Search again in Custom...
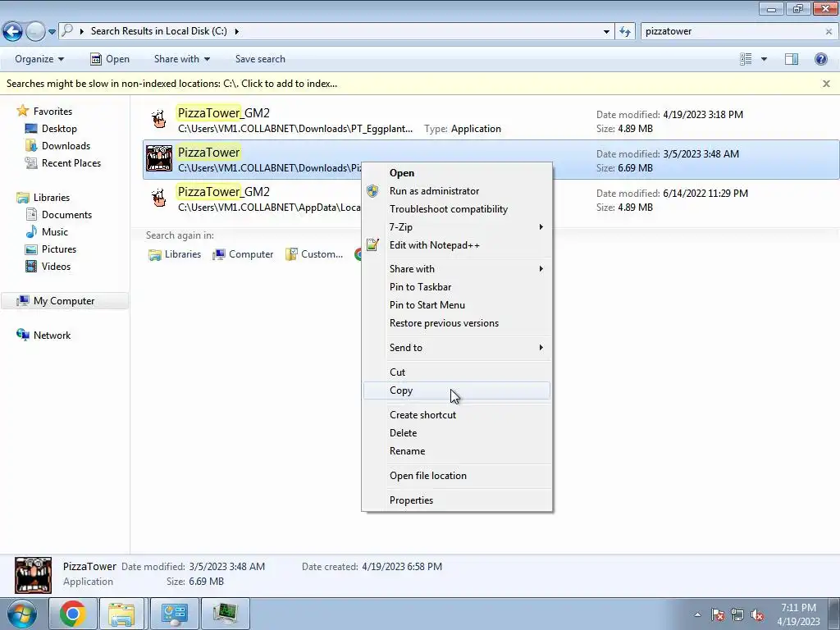840x630 pixels. (314, 254)
